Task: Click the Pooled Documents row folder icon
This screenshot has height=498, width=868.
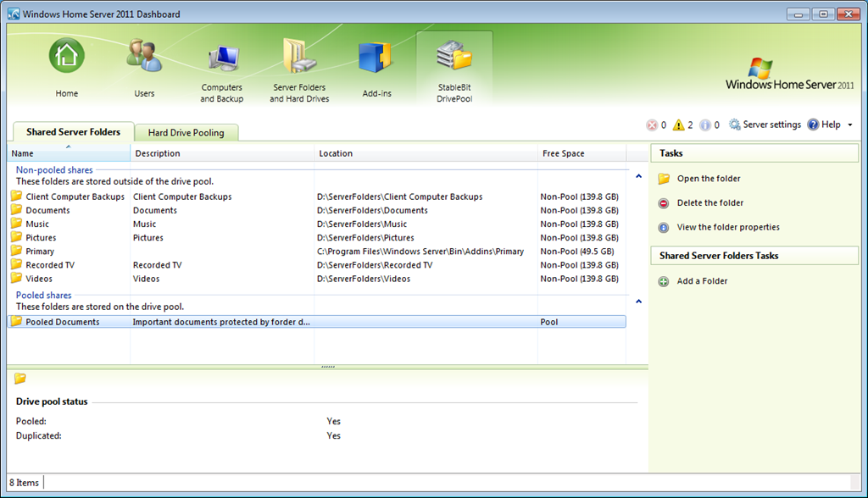Action: click(17, 322)
